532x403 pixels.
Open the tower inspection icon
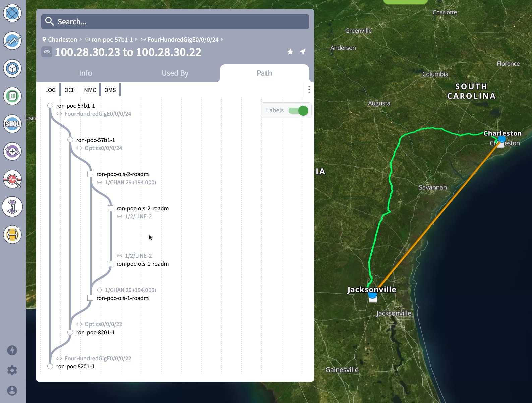pyautogui.click(x=12, y=207)
